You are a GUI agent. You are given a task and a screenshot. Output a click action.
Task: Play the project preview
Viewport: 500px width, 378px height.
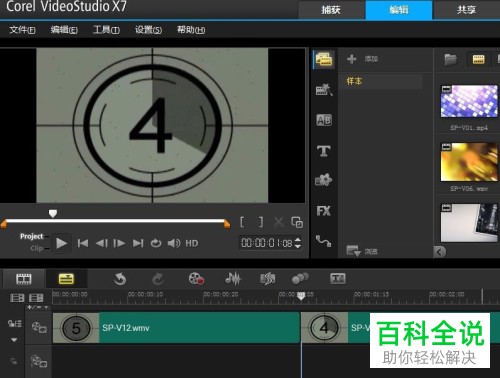point(61,243)
